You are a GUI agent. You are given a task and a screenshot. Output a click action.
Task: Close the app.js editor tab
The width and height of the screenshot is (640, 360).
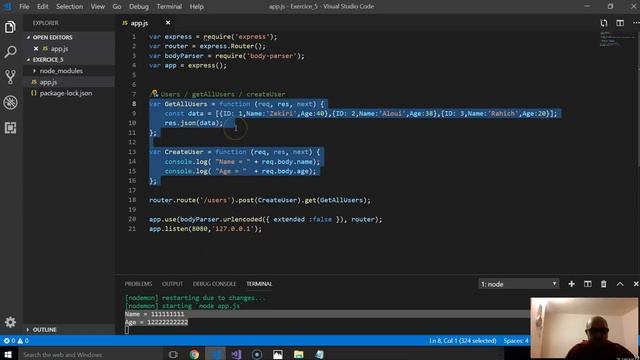[168, 23]
